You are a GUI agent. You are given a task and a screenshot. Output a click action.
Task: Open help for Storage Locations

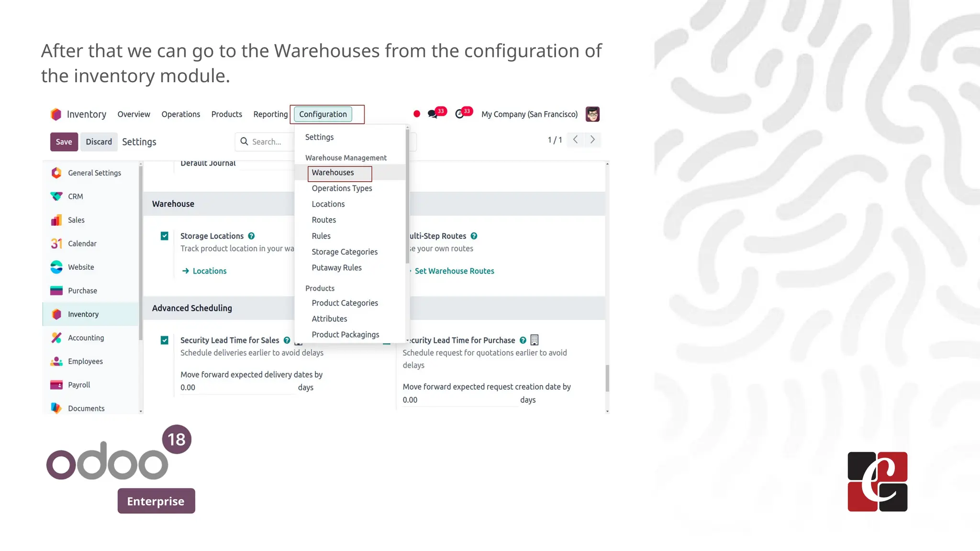tap(251, 236)
